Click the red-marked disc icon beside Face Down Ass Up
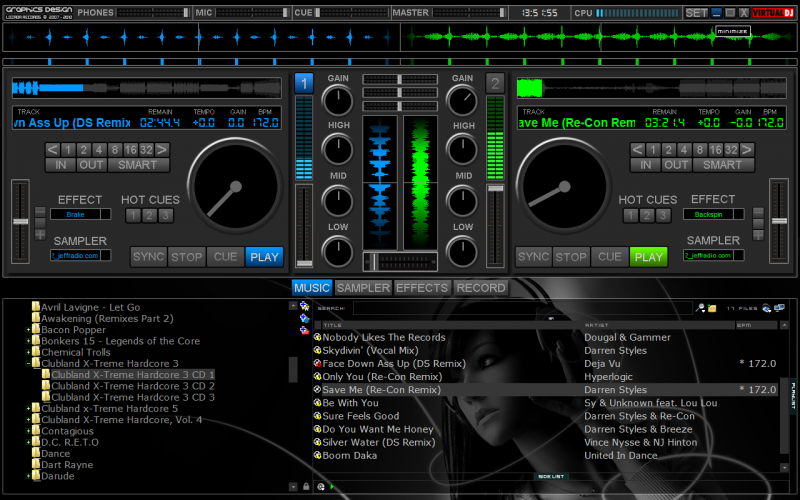Screen dimensions: 800x500 [x=317, y=363]
